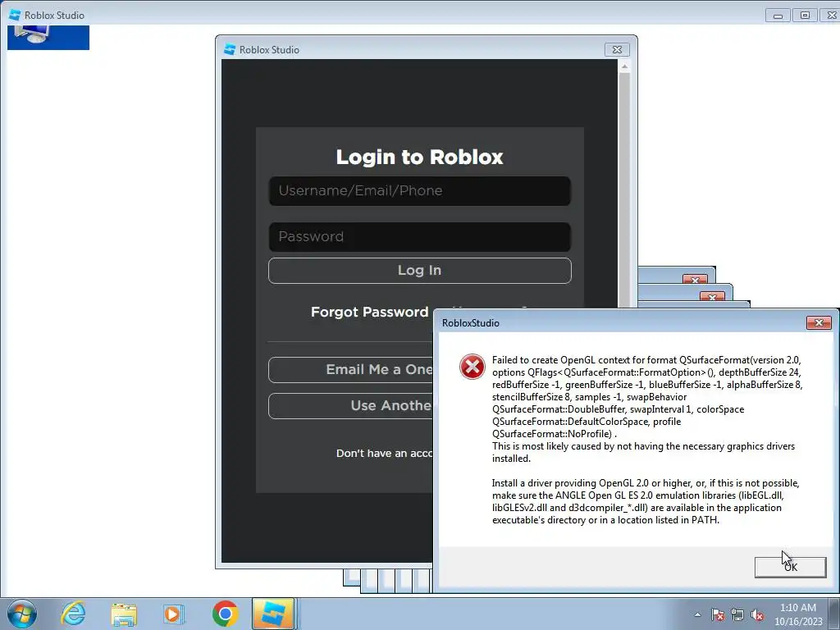
Task: Click the Username/Email/Phone field
Action: (419, 190)
